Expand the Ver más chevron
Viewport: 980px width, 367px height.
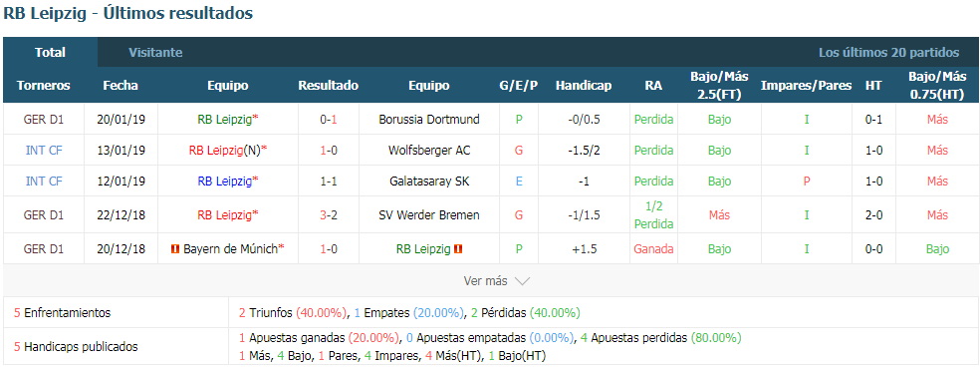click(x=522, y=282)
